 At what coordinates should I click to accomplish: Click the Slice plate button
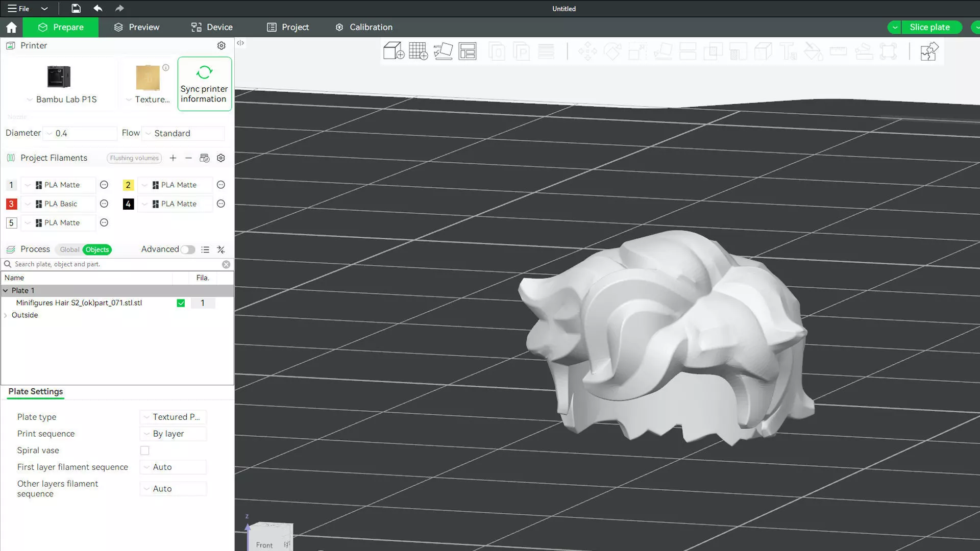tap(929, 27)
